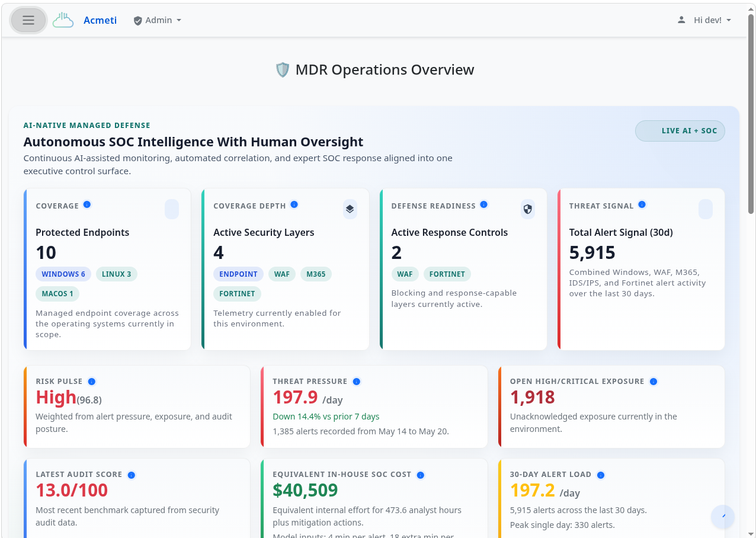This screenshot has height=538, width=756.
Task: Select the WAF tag under Active Security Layers
Action: click(282, 274)
